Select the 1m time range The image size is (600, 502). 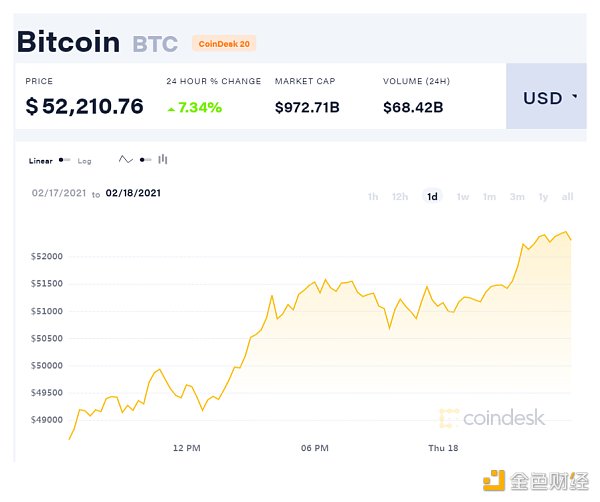(x=489, y=197)
